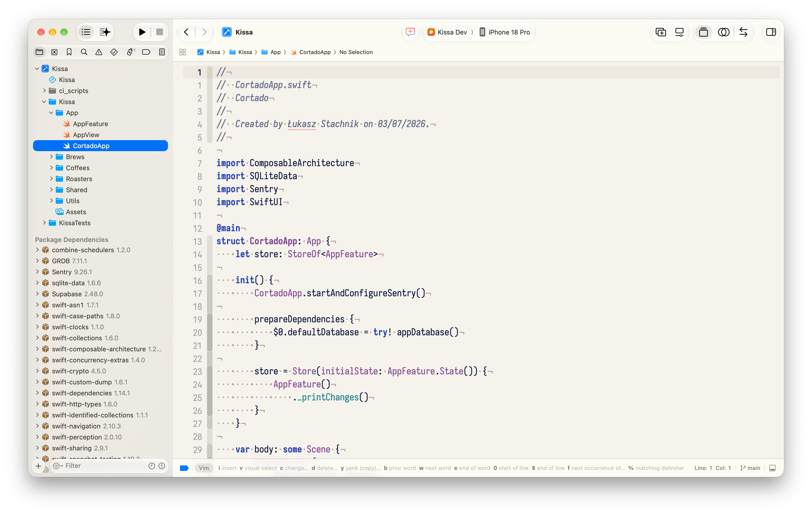This screenshot has width=812, height=514.
Task: Choose the Kissa Dev scheme
Action: (447, 32)
